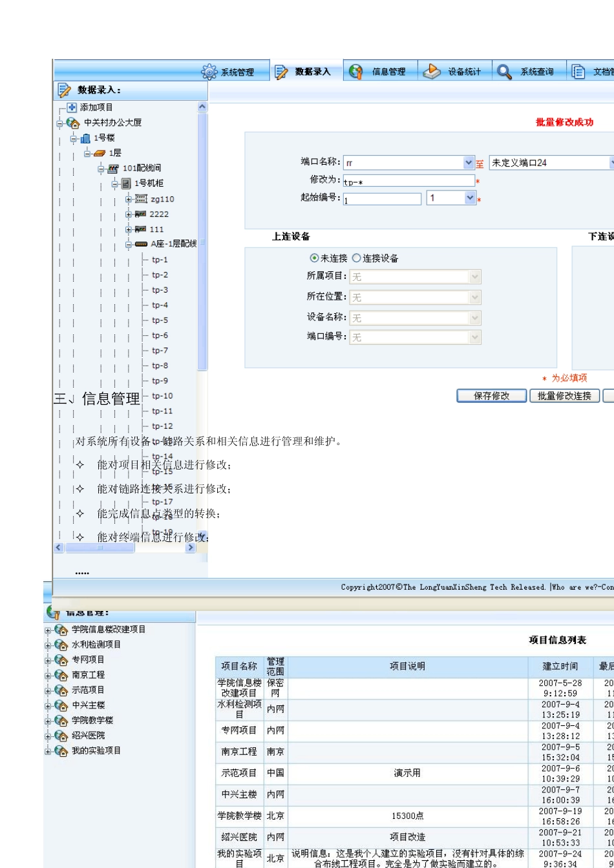The height and width of the screenshot is (868, 614).
Task: Open the 未定义端口24 dropdown
Action: coord(611,163)
